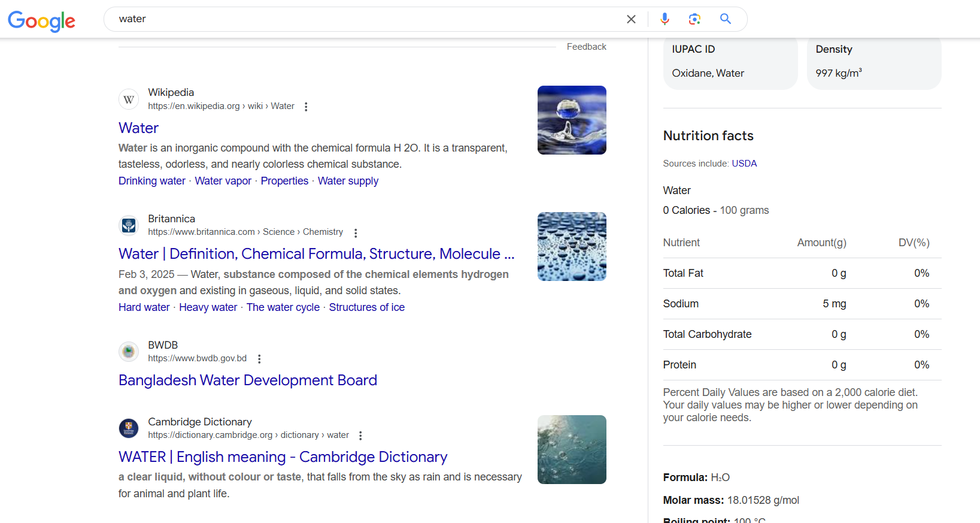The width and height of the screenshot is (980, 523).
Task: Click the magnifying glass search button
Action: point(726,19)
